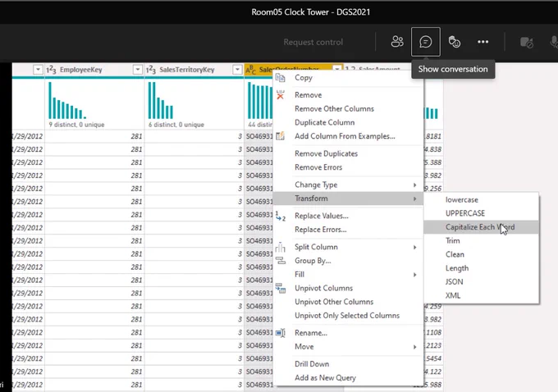Image resolution: width=558 pixels, height=392 pixels.
Task: Open the SalesTerritoryKey column filter dropdown
Action: (237, 70)
